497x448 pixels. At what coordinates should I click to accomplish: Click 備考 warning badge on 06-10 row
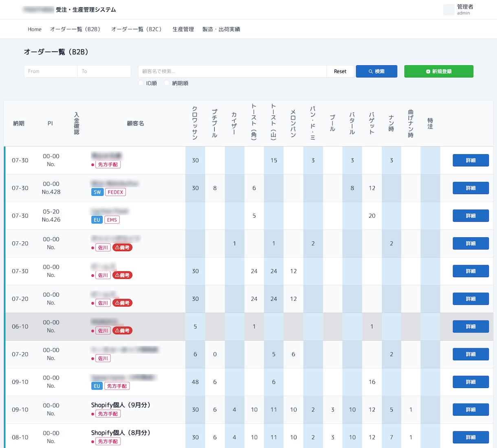pos(122,331)
